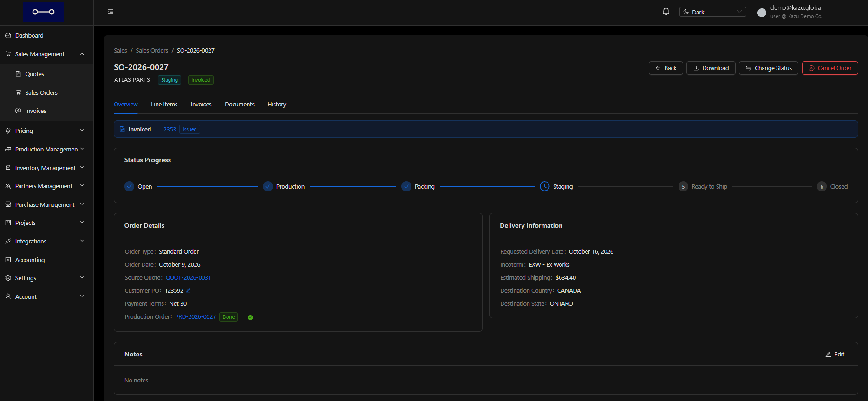
Task: Expand the Inventory Management menu
Action: coord(46,168)
